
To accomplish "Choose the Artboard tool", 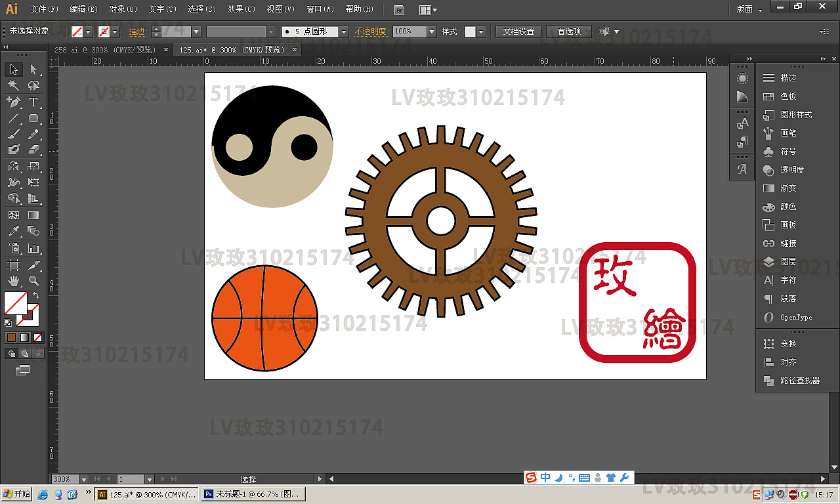I will coord(14,265).
